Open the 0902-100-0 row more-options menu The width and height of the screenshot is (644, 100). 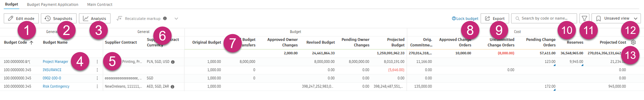pos(97,78)
